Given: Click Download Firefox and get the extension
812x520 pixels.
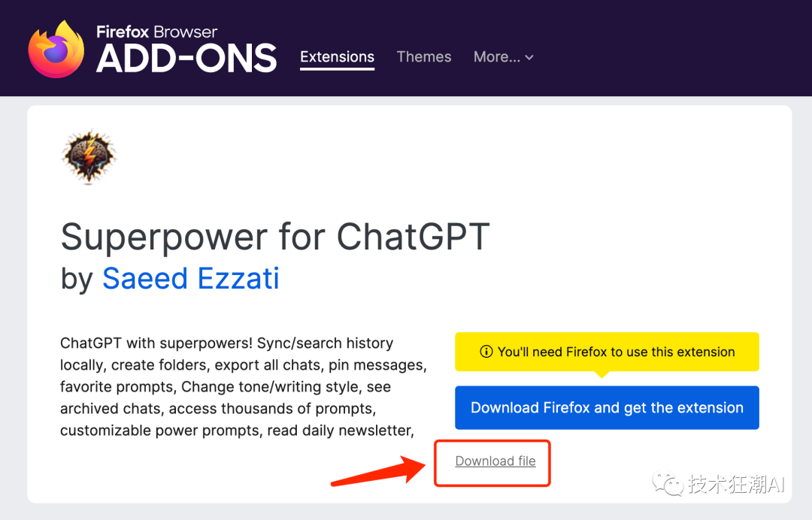Looking at the screenshot, I should click(x=607, y=408).
